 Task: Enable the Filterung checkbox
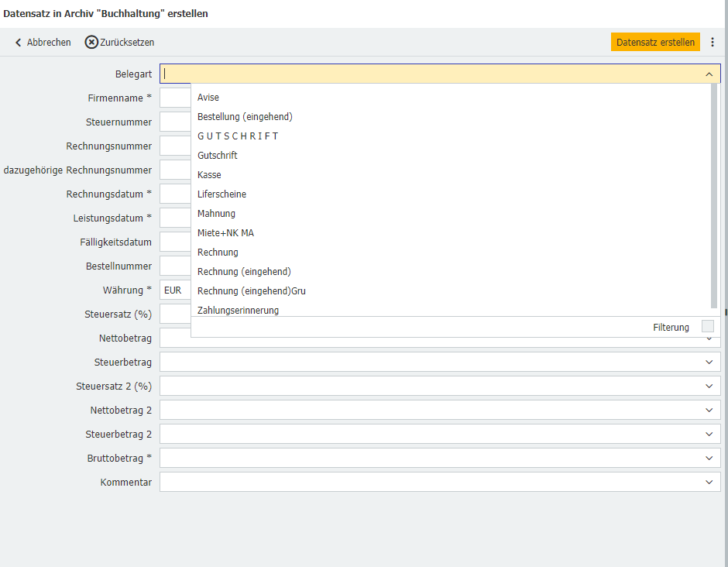click(x=707, y=327)
